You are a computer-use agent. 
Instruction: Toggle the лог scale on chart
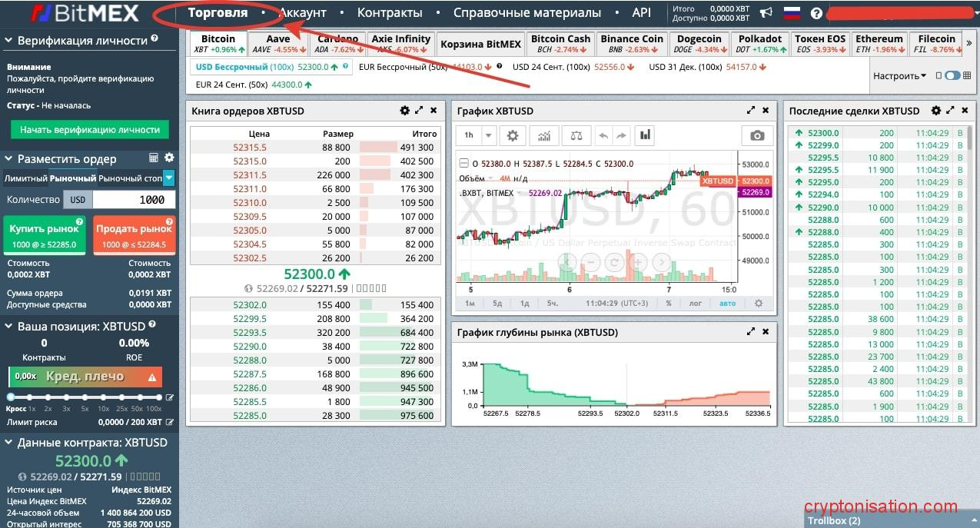[x=695, y=304]
